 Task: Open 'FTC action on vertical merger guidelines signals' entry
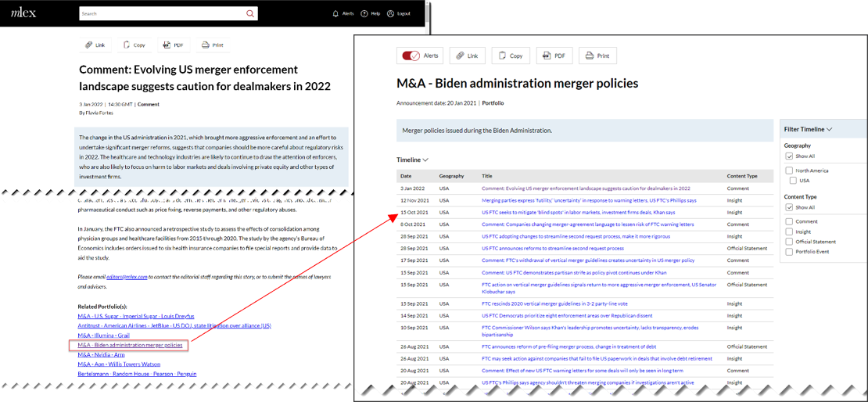(599, 287)
